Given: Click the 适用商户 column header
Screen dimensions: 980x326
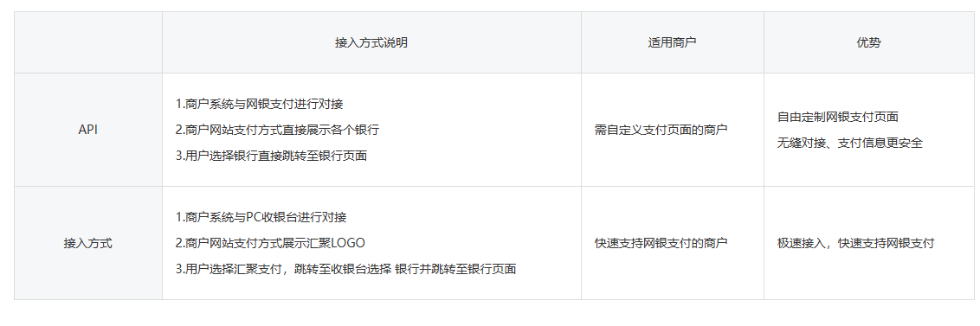Looking at the screenshot, I should pos(672,42).
